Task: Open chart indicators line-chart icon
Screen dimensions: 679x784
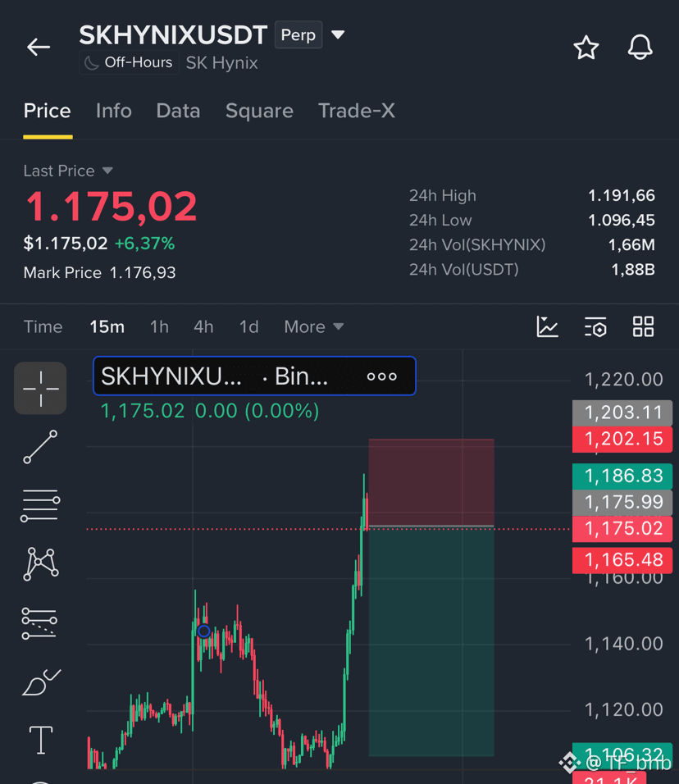Action: (x=547, y=326)
